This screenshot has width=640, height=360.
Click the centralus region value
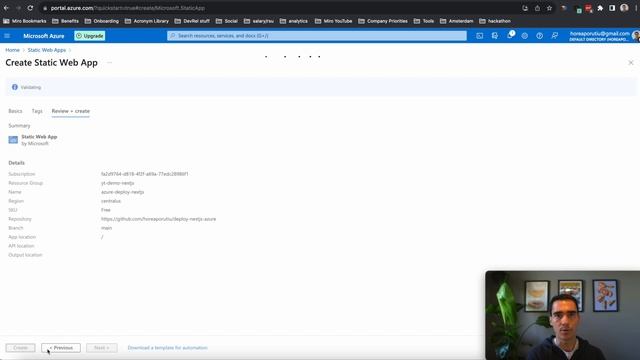tap(111, 201)
